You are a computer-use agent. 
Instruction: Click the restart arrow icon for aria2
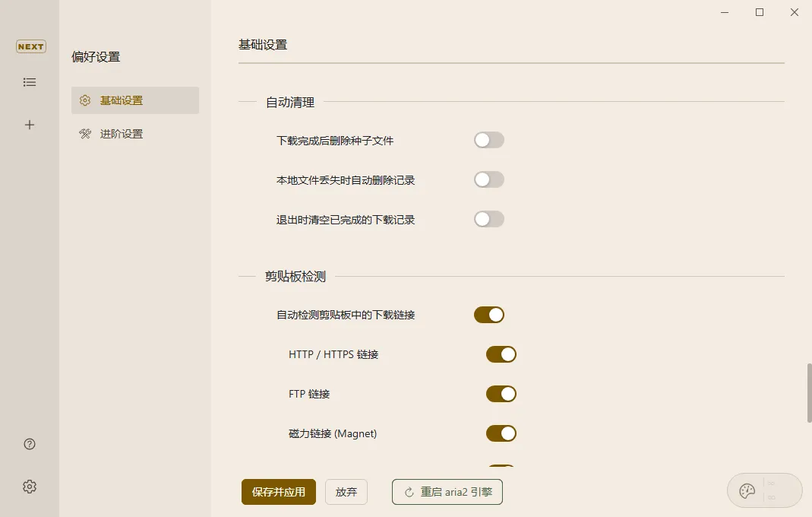click(x=409, y=492)
